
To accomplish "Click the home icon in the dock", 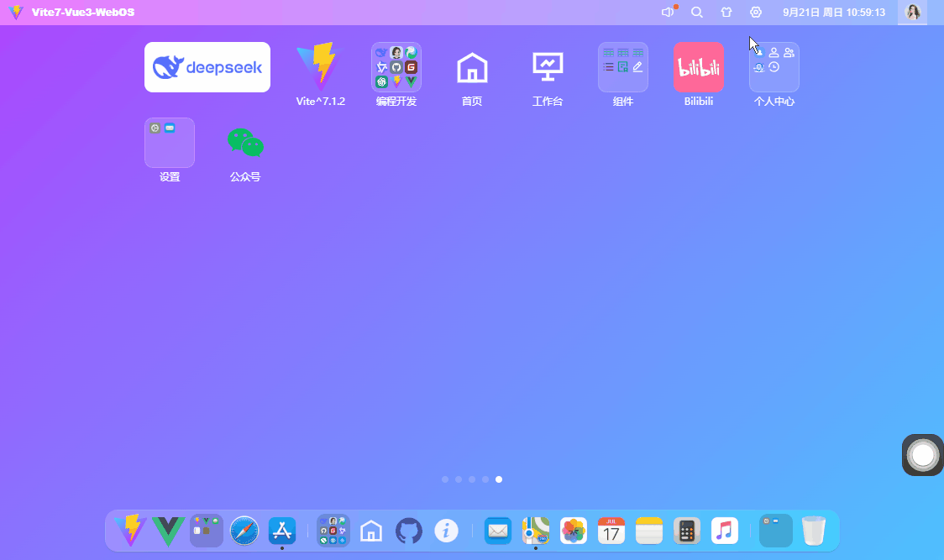I will coord(371,531).
